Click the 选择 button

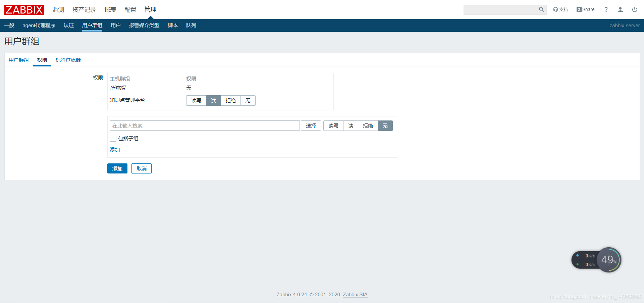tap(311, 125)
